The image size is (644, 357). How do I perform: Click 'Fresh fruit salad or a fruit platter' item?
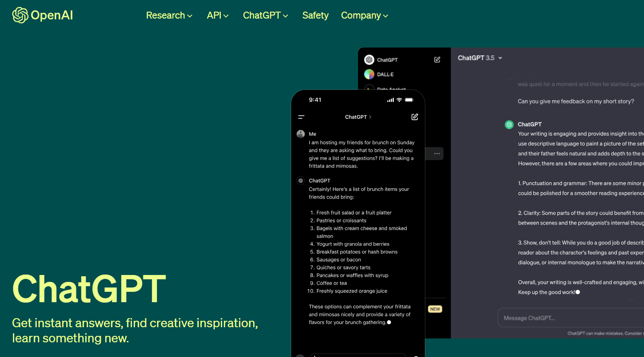(354, 212)
